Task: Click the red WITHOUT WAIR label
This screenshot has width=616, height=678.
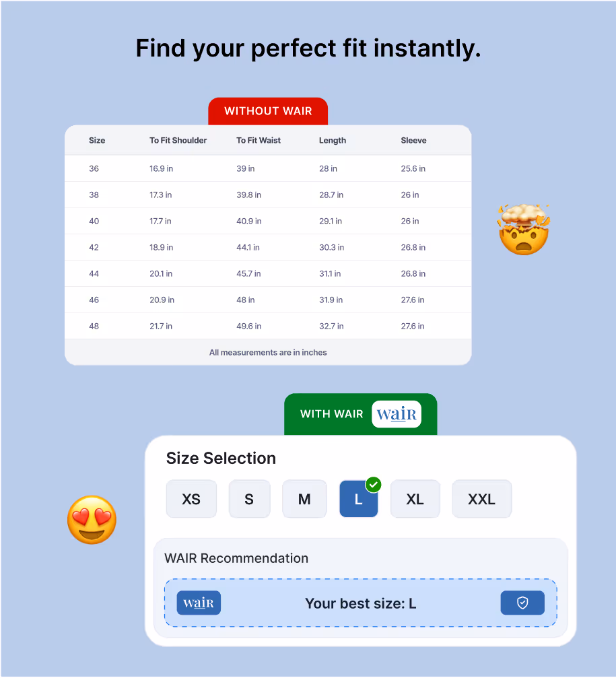Action: click(268, 110)
